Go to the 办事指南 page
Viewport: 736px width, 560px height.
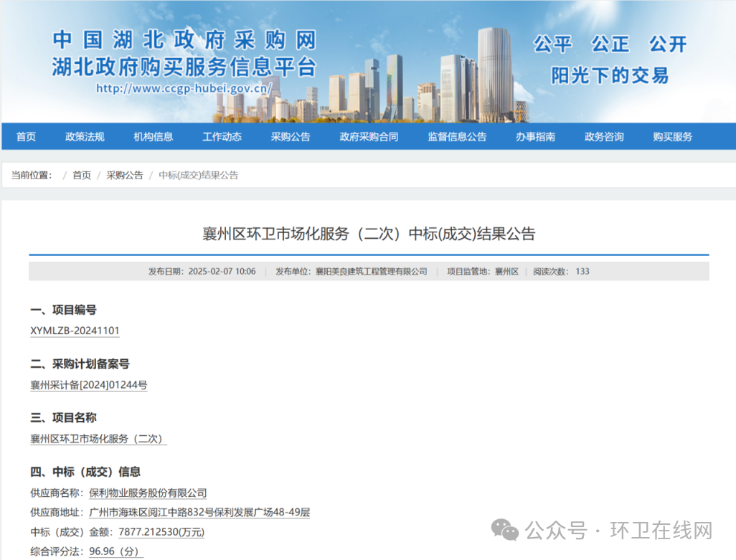point(535,136)
